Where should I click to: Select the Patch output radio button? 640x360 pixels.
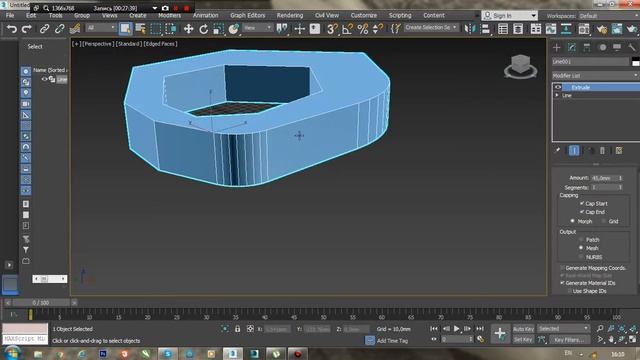(581, 240)
